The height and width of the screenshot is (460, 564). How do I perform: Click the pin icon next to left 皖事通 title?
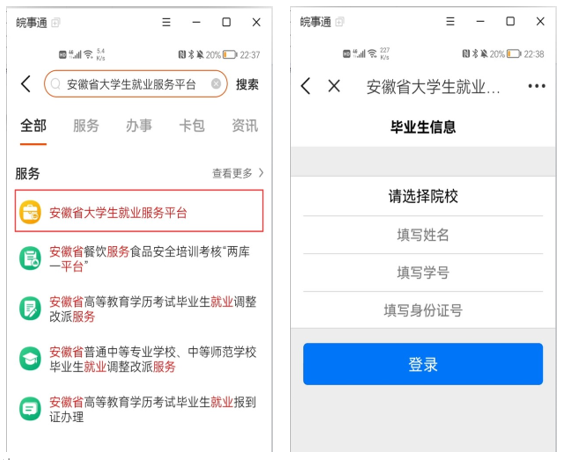pos(56,23)
